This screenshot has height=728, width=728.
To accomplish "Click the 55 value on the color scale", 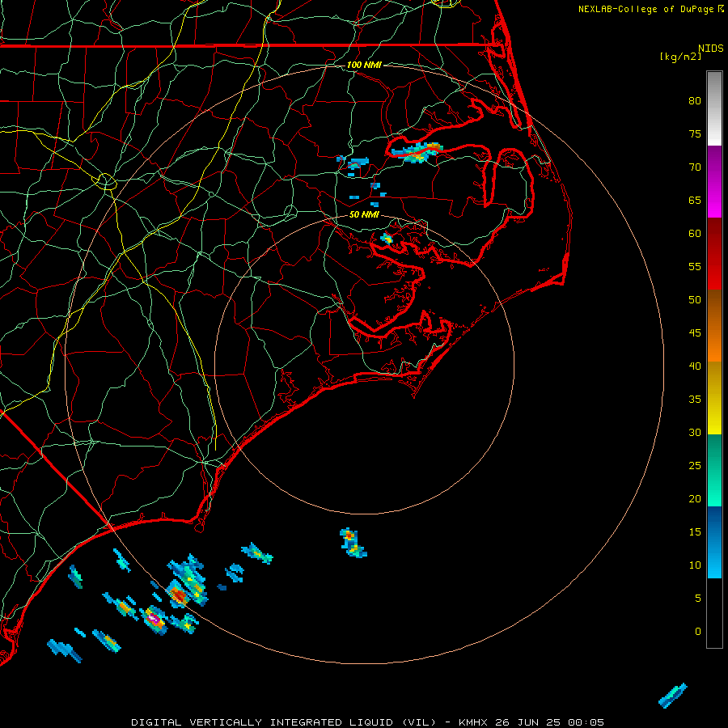I will (x=695, y=266).
